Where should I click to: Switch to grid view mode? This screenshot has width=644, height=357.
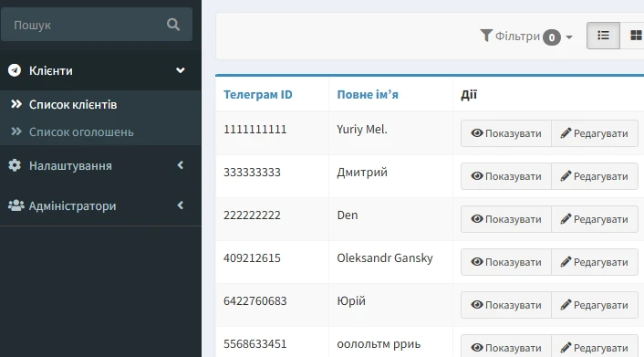pos(636,36)
